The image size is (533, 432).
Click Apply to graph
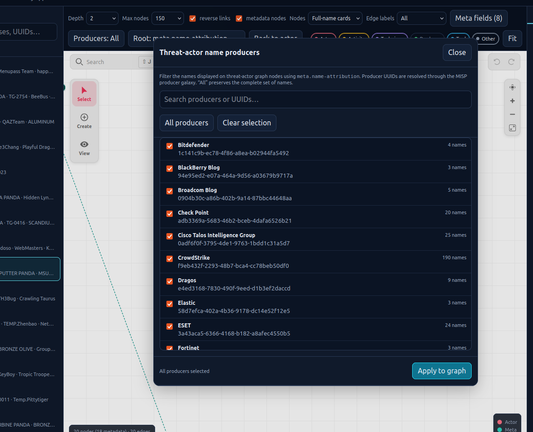click(442, 371)
